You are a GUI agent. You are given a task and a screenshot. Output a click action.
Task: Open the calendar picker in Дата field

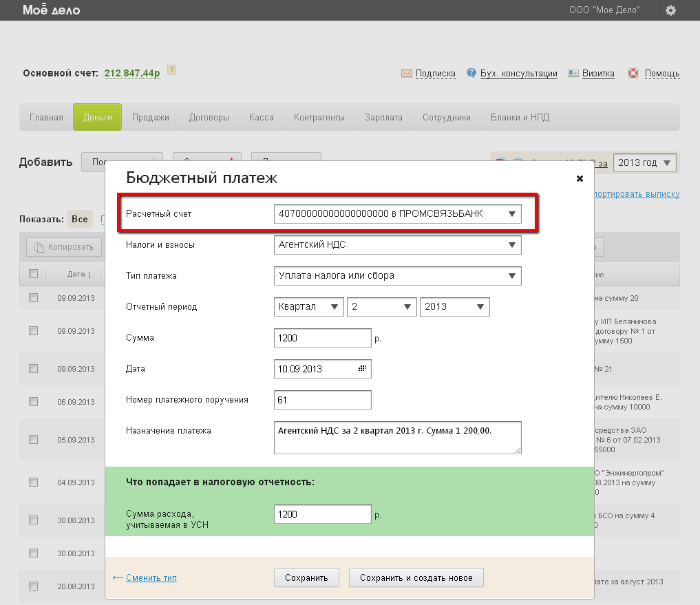click(363, 369)
